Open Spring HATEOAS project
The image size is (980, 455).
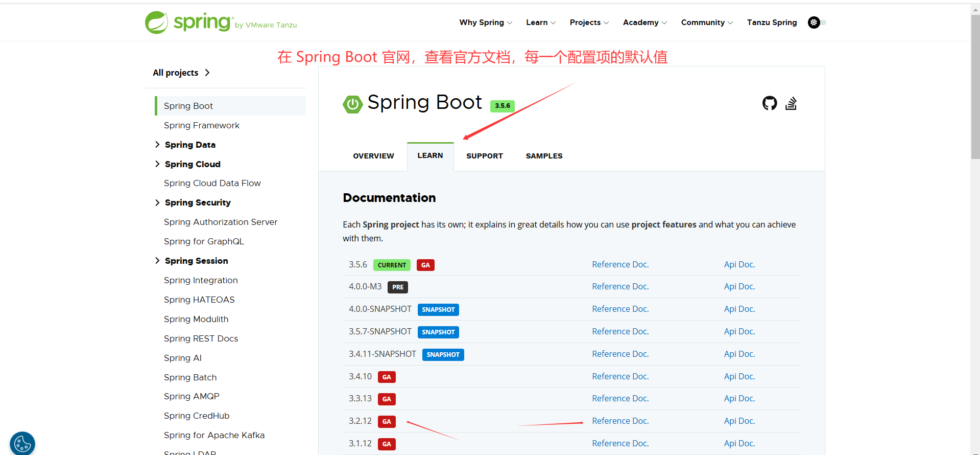pyautogui.click(x=199, y=300)
